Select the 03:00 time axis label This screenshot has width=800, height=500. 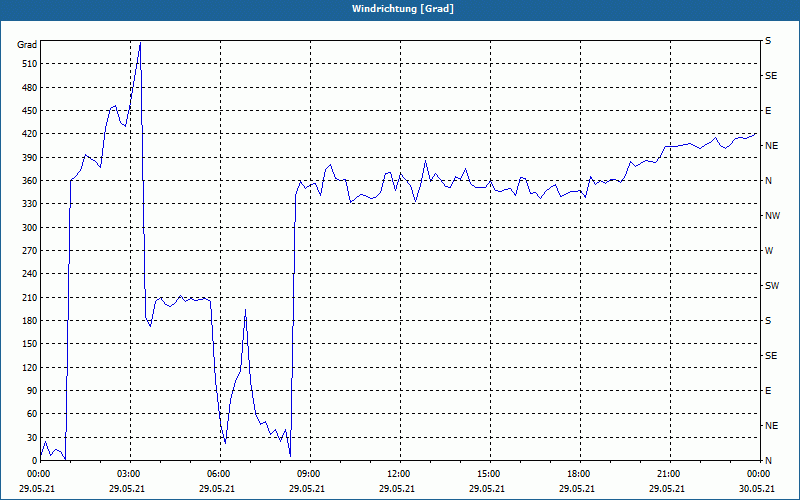pyautogui.click(x=131, y=474)
